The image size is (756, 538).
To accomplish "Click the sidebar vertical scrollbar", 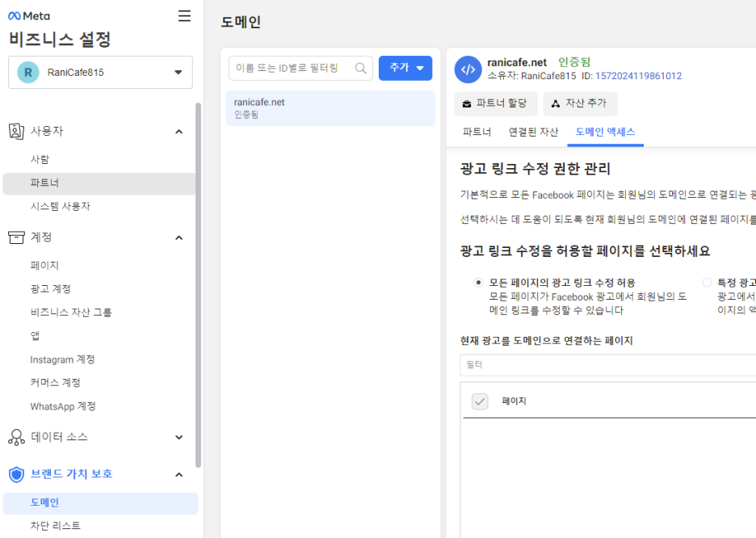I will point(198,284).
